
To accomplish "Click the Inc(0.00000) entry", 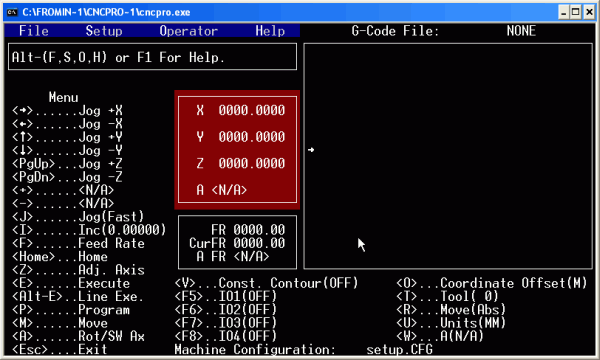I will (89, 230).
